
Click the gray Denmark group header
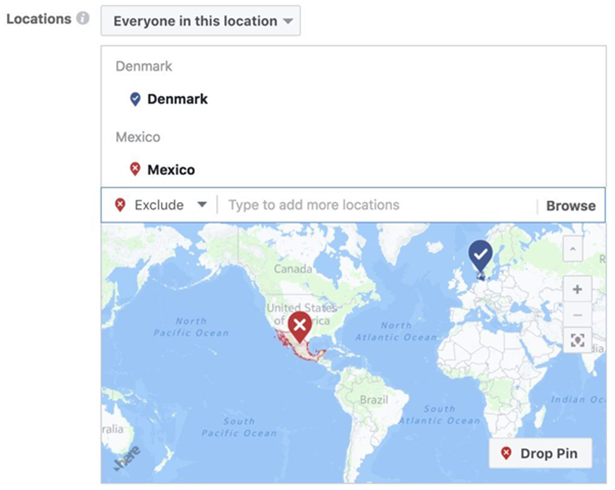pyautogui.click(x=144, y=66)
